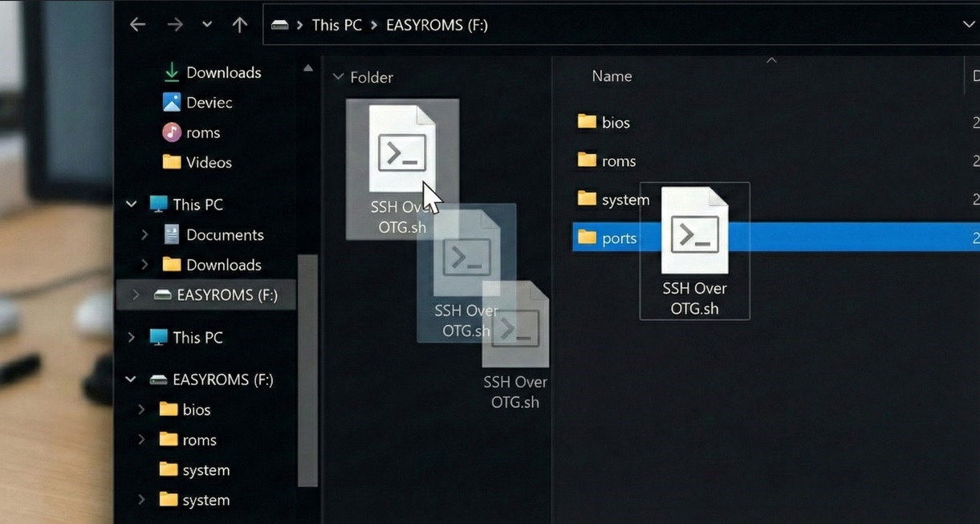Expand chevron beside Downloads under This PC
This screenshot has height=524, width=980.
tap(144, 265)
